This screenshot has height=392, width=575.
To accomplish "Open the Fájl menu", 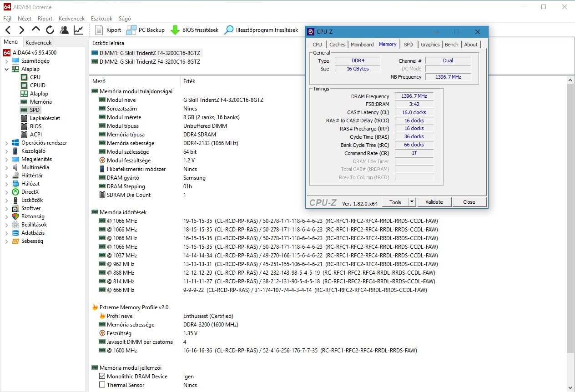I will click(x=7, y=19).
